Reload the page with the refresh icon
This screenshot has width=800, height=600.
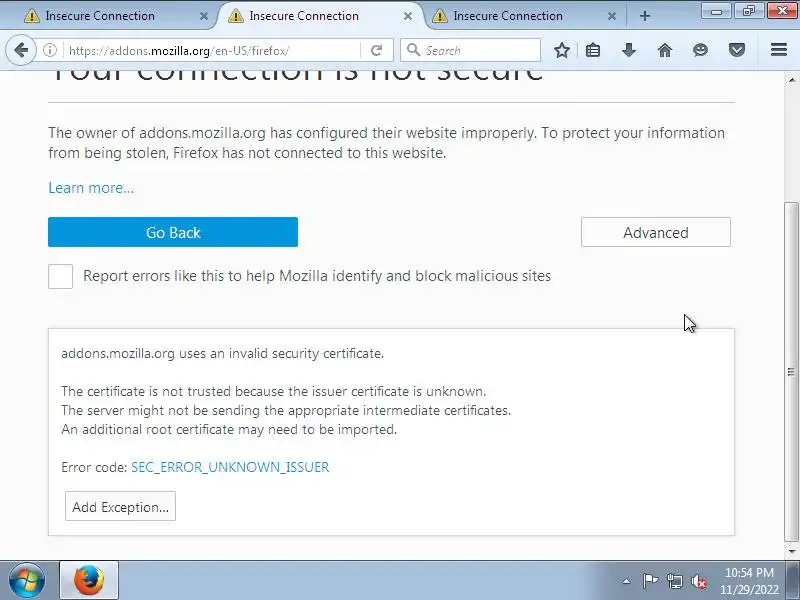pyautogui.click(x=377, y=50)
